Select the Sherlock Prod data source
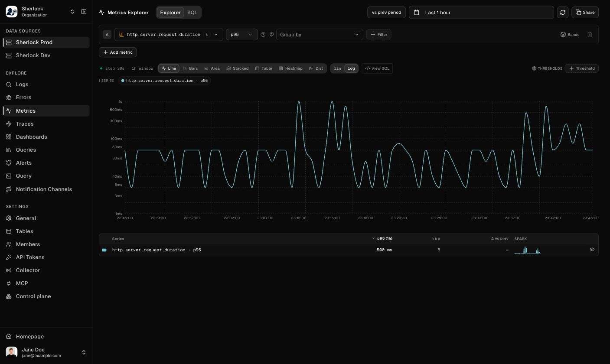 pos(46,42)
